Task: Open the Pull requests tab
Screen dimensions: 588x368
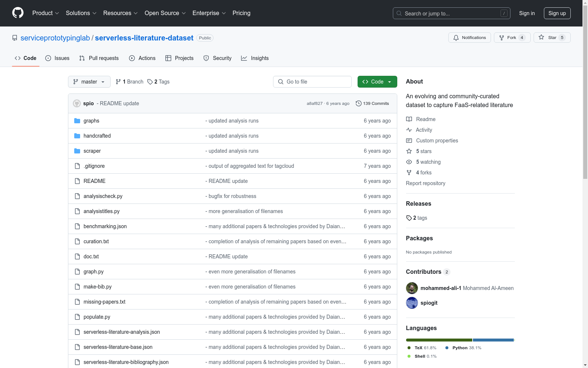Action: click(x=99, y=58)
